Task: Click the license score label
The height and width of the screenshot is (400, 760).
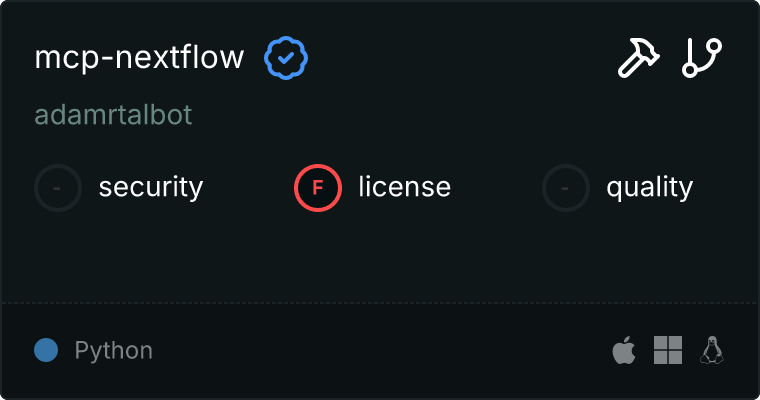Action: 404,187
